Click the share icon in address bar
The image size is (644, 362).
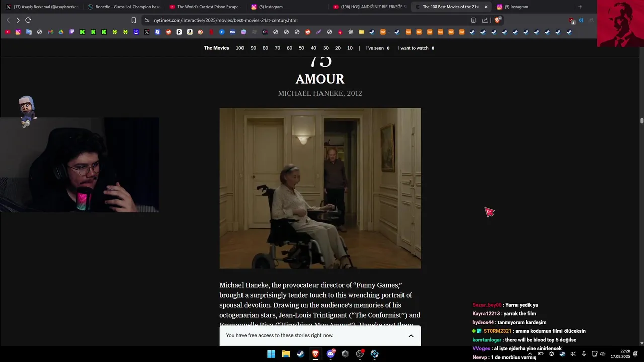tap(485, 20)
